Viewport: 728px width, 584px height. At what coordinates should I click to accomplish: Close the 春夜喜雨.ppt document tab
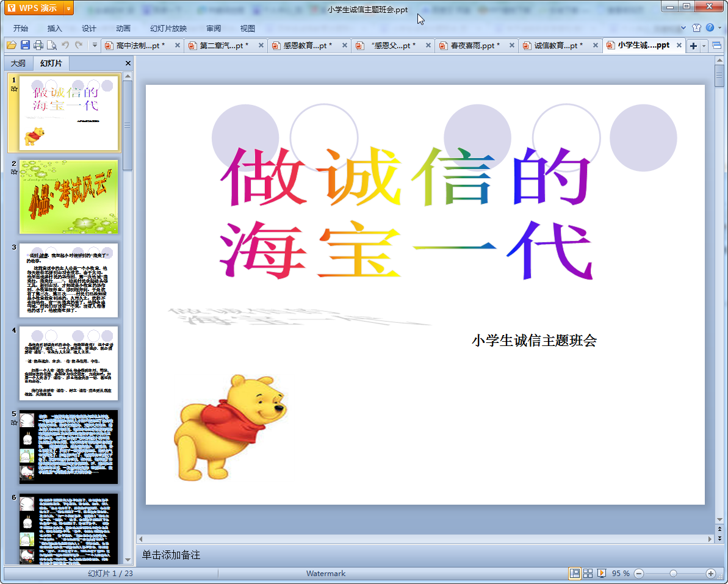point(511,46)
